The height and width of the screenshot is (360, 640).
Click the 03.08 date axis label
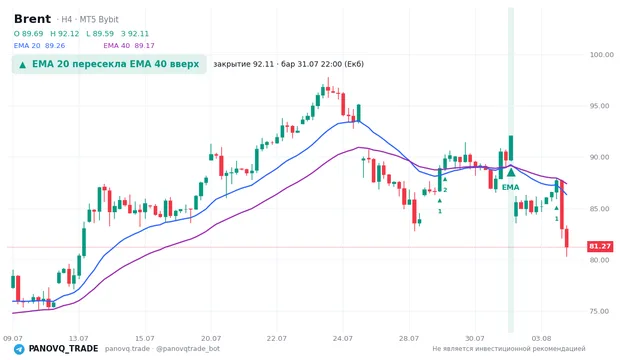click(541, 338)
